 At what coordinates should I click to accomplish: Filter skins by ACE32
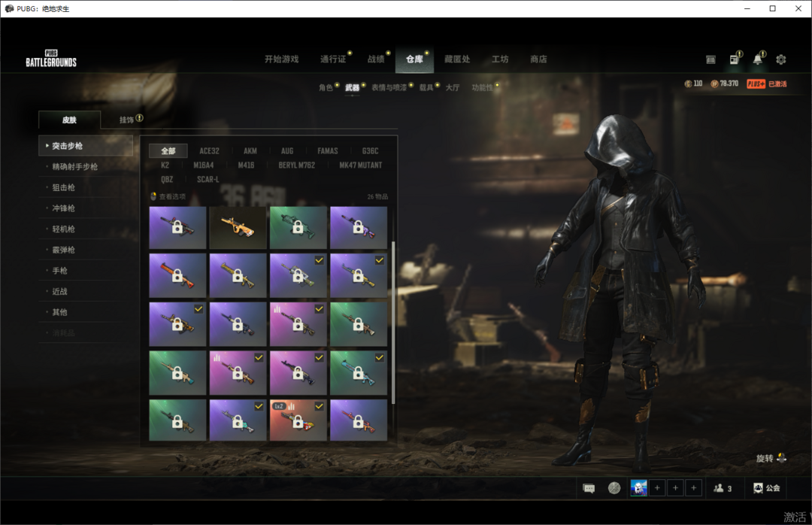[209, 151]
